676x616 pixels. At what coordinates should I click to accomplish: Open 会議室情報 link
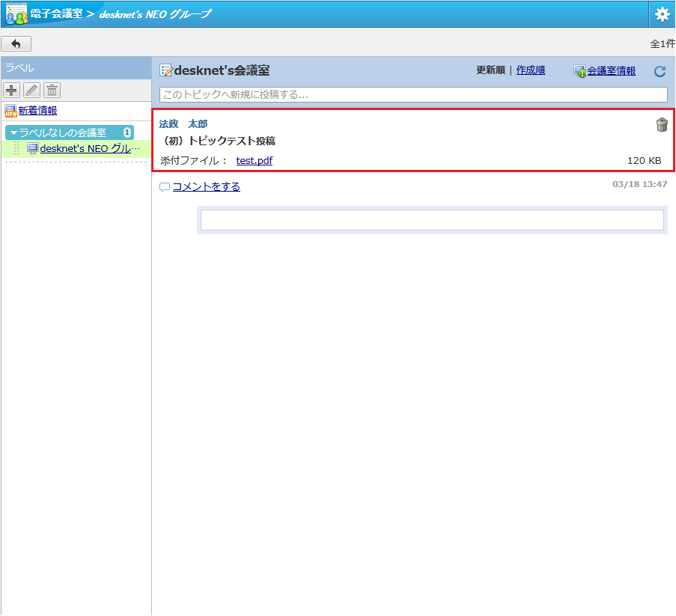[612, 70]
